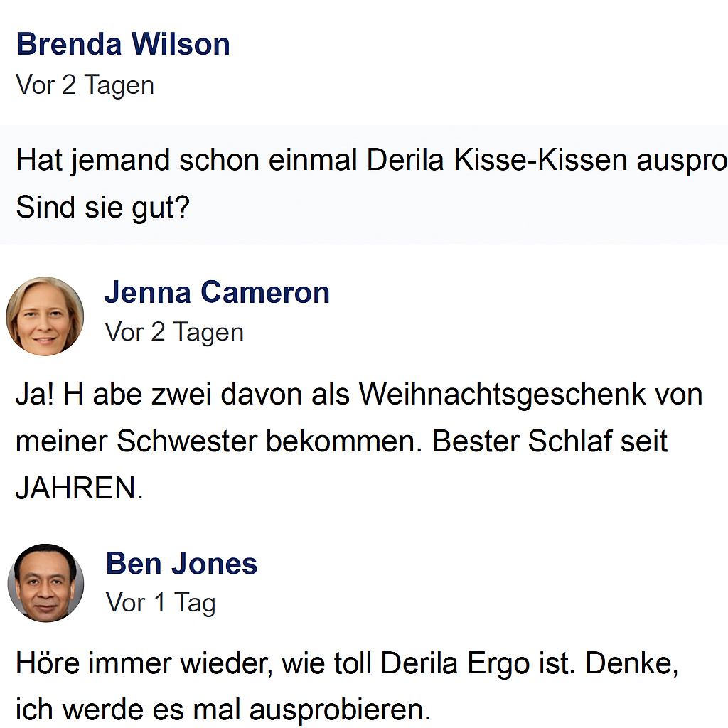728x728 pixels.
Task: Open Ben Jones' name link
Action: coord(181,564)
